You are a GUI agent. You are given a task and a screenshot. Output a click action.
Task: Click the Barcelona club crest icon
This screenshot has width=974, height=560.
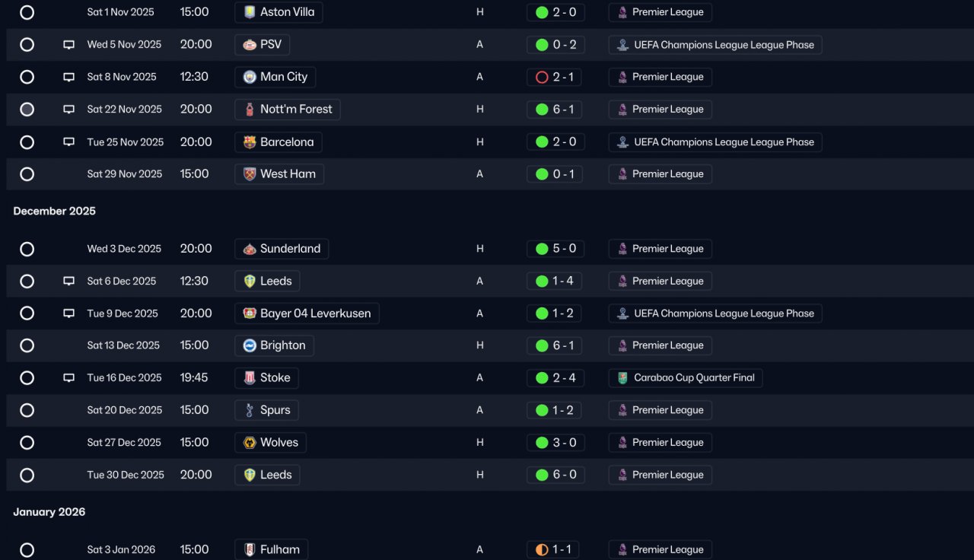[x=250, y=142]
